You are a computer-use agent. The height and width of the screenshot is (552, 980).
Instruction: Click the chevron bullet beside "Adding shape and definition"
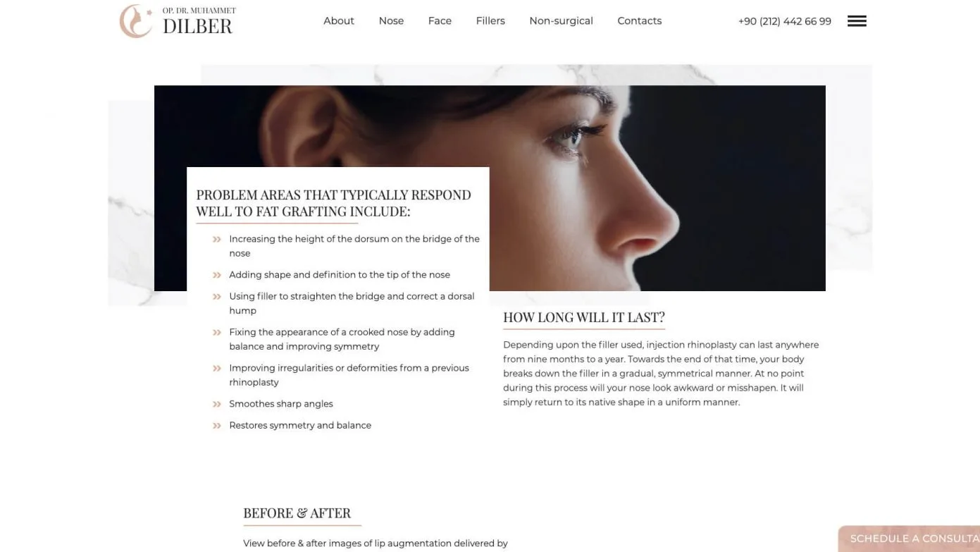click(x=217, y=275)
